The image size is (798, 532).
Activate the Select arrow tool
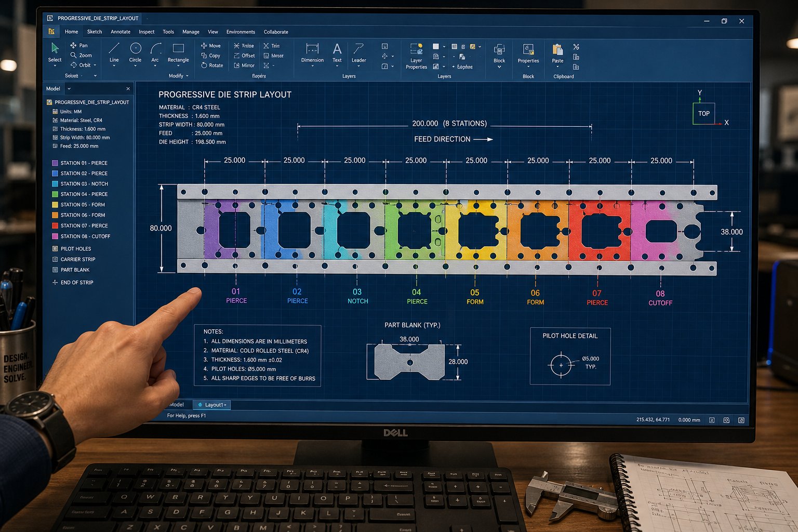click(x=55, y=52)
